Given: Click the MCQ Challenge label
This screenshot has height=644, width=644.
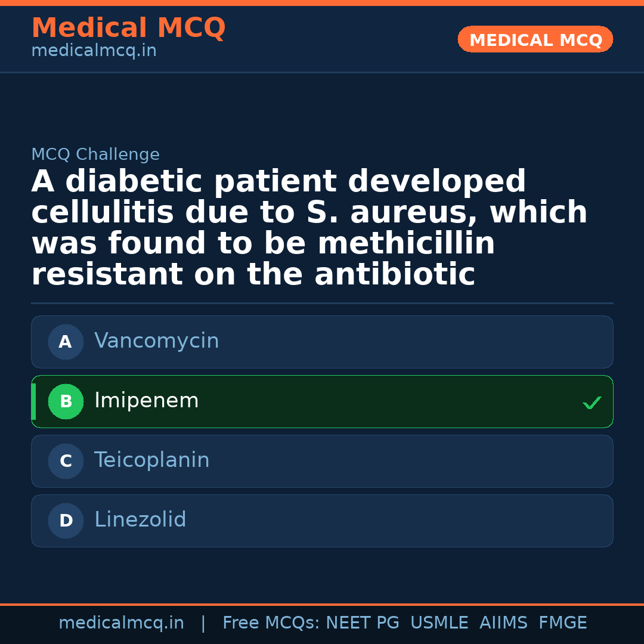Looking at the screenshot, I should (x=95, y=155).
